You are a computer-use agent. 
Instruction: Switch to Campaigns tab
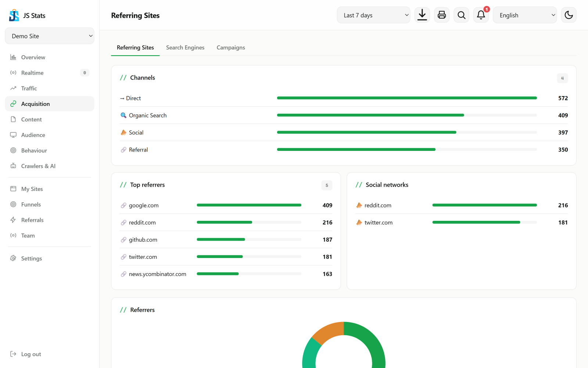[231, 47]
